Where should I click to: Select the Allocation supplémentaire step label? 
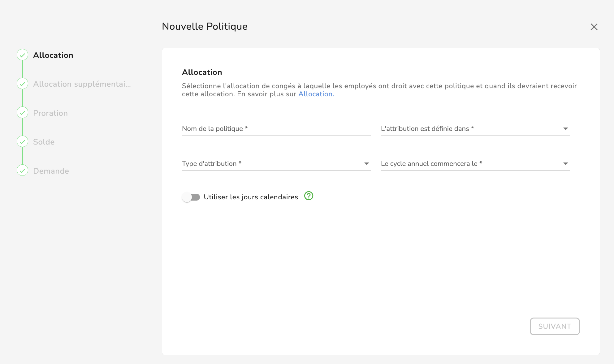coord(82,84)
